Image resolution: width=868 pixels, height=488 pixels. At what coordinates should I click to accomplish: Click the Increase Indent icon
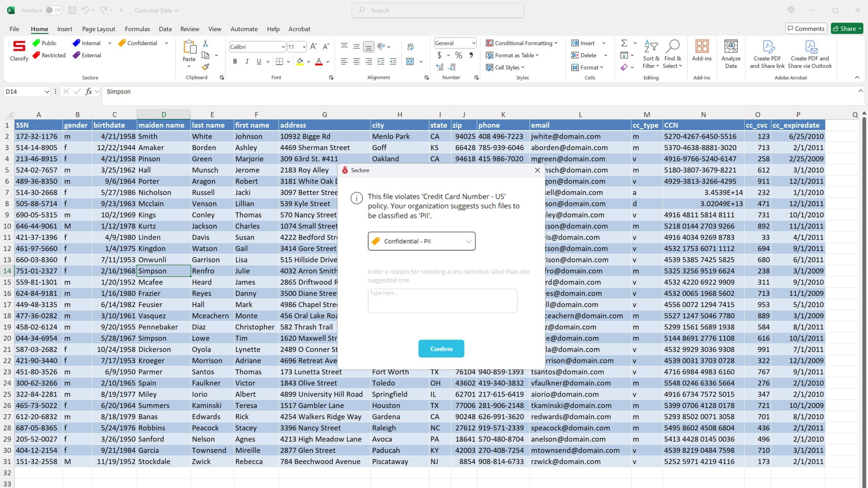click(393, 61)
